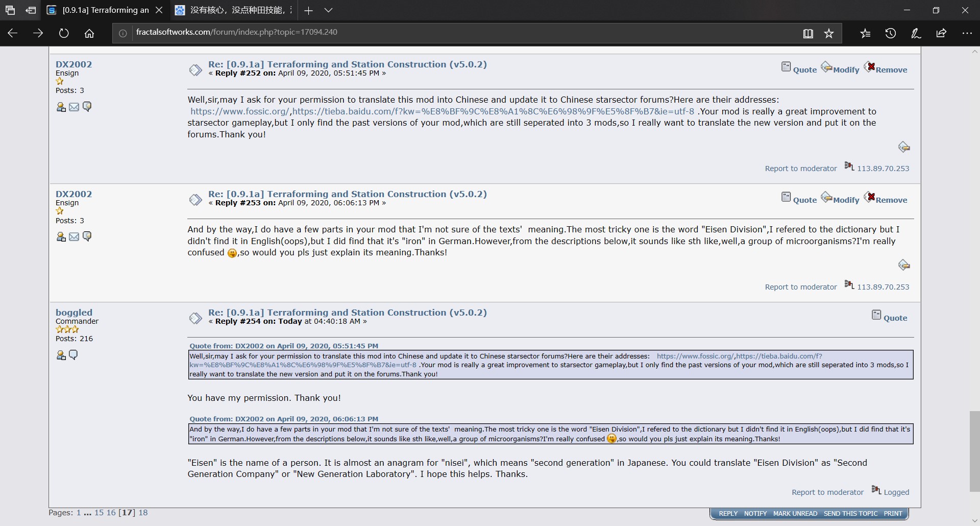The height and width of the screenshot is (526, 980).
Task: Add page to favorites with star icon
Action: click(x=829, y=33)
